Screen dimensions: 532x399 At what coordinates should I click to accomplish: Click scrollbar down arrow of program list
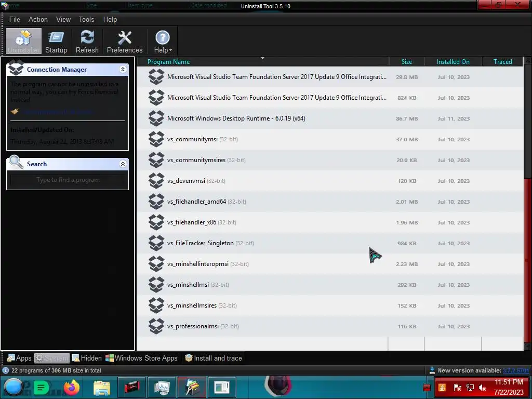click(x=528, y=347)
